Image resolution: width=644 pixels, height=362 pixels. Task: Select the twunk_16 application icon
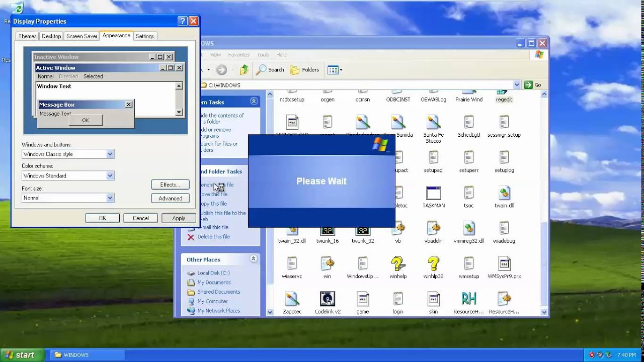pos(327,231)
